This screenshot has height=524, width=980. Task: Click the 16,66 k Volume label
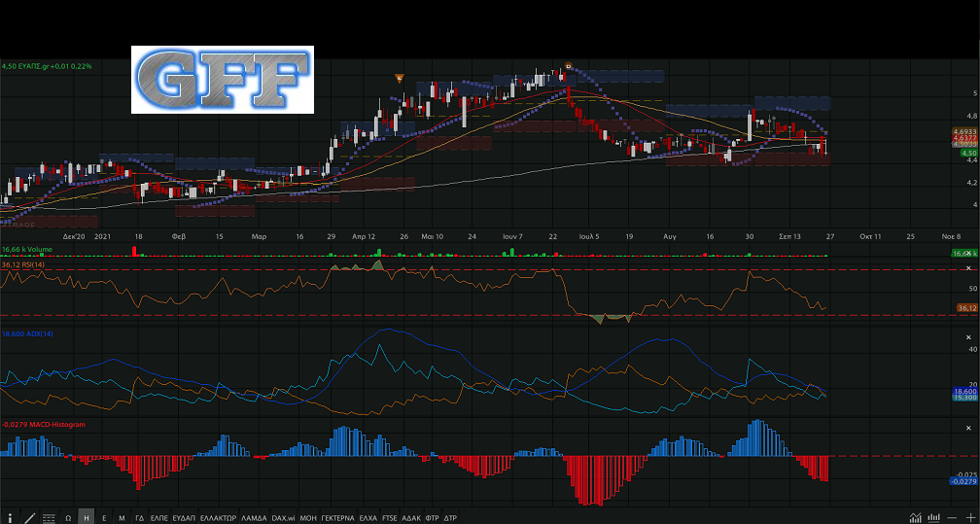[x=27, y=250]
